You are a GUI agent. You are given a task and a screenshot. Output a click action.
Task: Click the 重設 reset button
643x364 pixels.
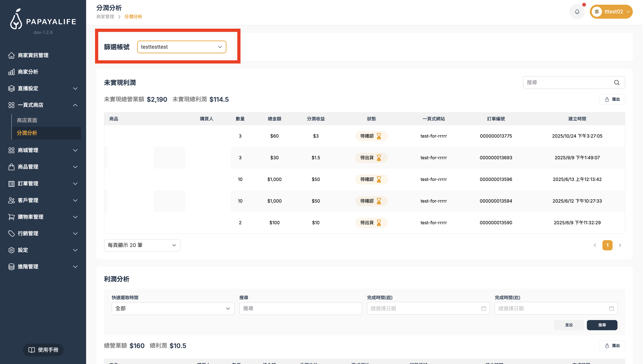[x=569, y=325]
